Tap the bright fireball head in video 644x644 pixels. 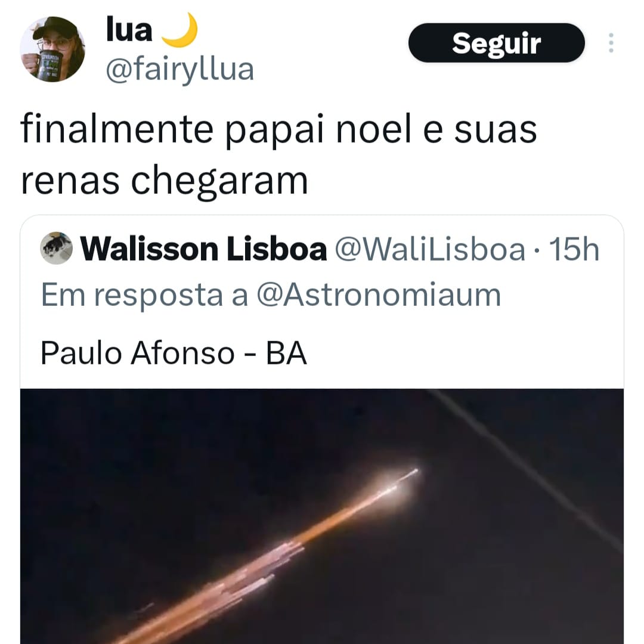click(x=397, y=484)
